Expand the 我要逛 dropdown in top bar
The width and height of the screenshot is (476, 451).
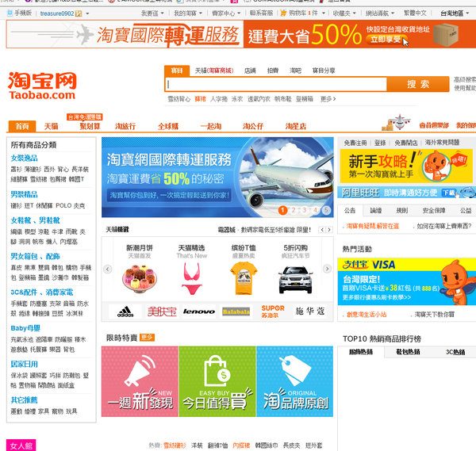click(162, 13)
